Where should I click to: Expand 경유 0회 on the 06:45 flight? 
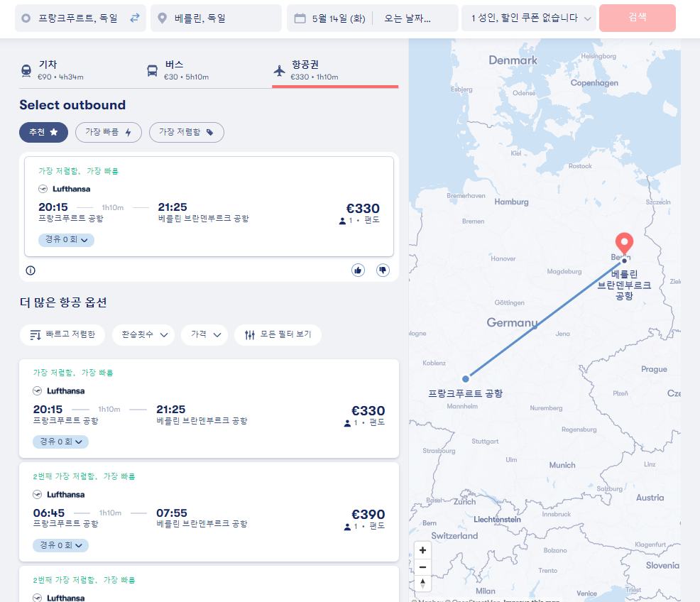(x=61, y=545)
